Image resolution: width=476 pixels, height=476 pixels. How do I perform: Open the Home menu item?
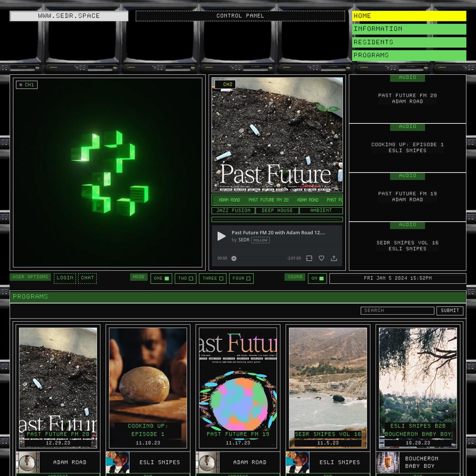pos(409,16)
